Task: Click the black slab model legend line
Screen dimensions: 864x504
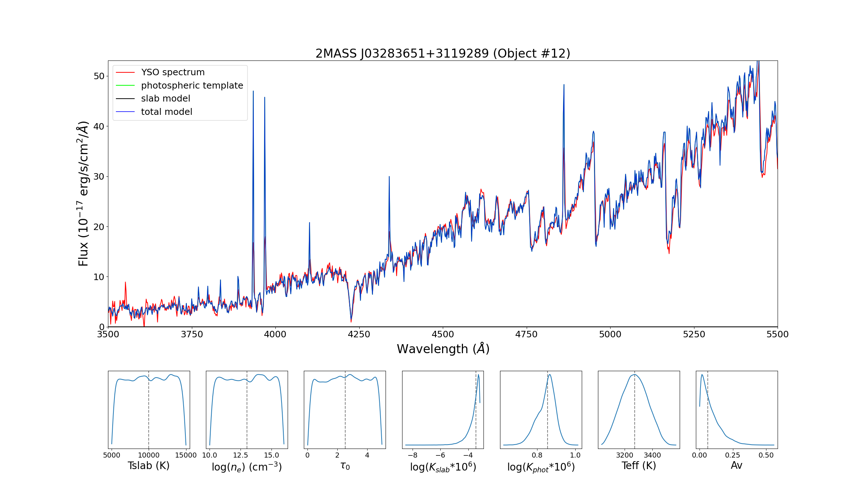Action: [x=125, y=99]
